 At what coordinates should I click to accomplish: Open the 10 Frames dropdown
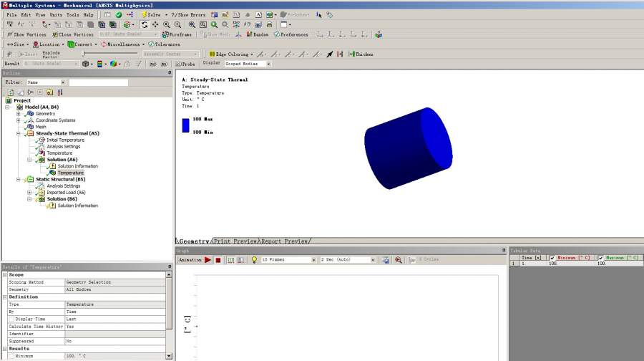click(x=313, y=260)
